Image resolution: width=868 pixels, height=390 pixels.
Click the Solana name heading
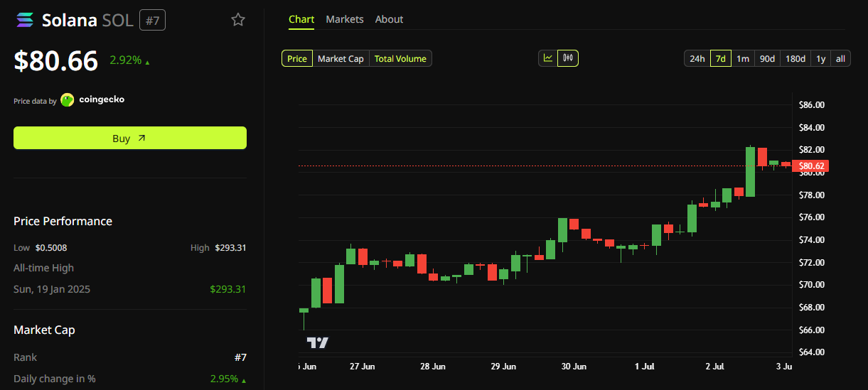(x=69, y=20)
